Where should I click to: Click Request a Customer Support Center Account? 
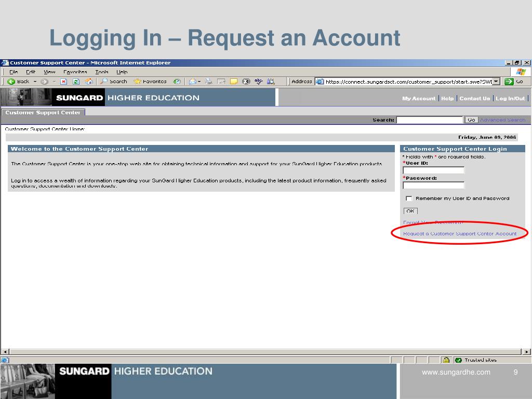(x=460, y=233)
